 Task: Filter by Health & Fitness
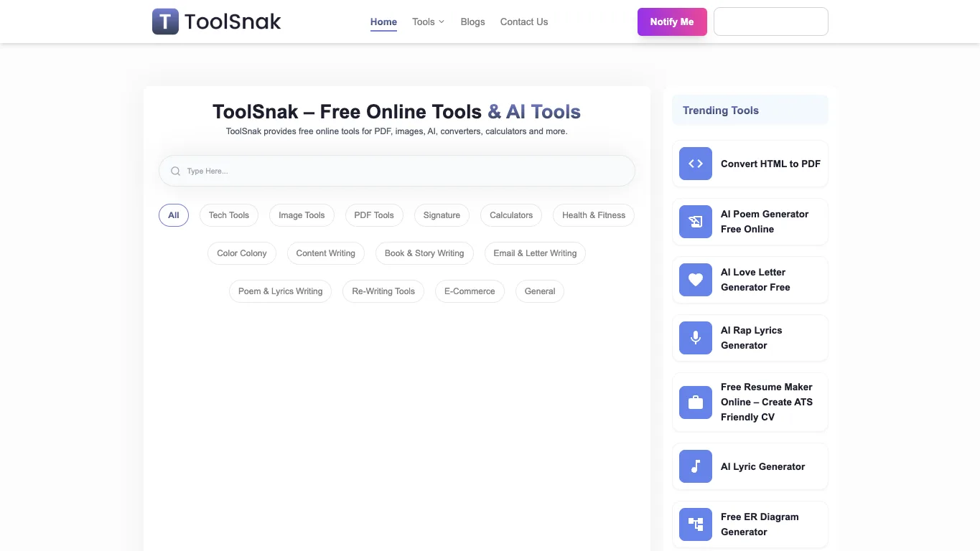pyautogui.click(x=594, y=215)
